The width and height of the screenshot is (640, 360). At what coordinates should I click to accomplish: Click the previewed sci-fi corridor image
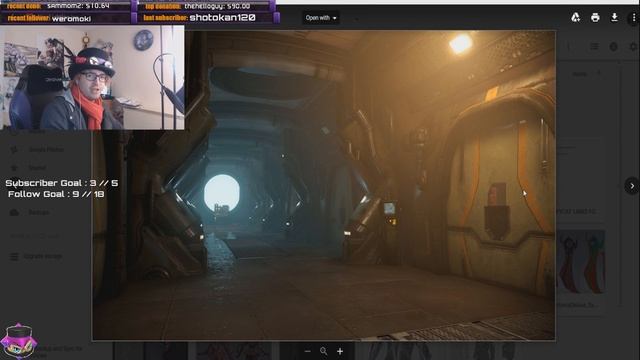(324, 185)
